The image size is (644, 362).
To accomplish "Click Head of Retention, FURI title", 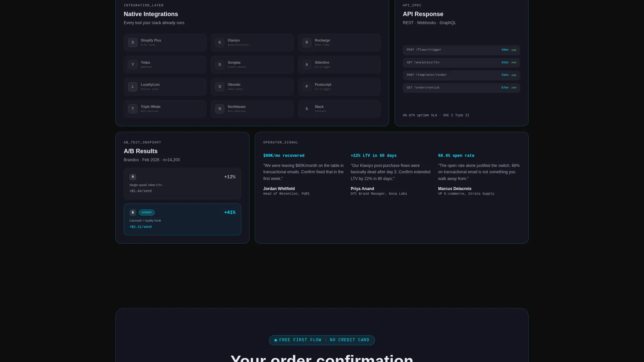I will 286,194.
